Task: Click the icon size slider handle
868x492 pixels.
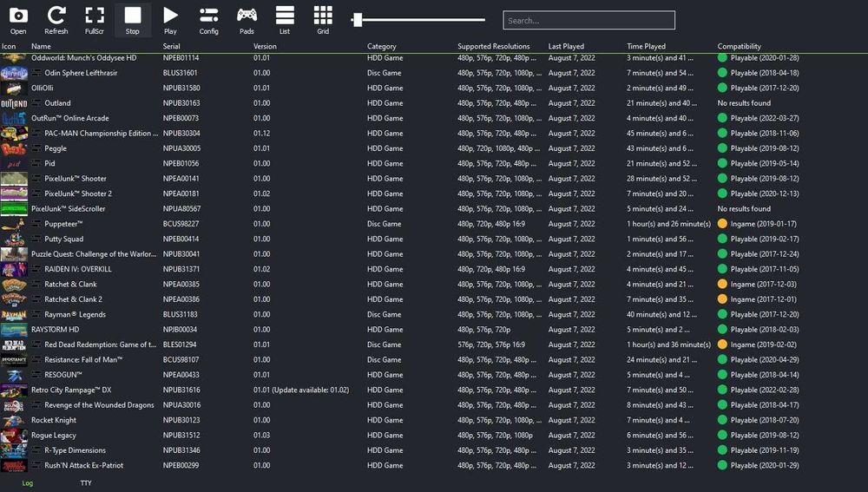Action: point(358,20)
